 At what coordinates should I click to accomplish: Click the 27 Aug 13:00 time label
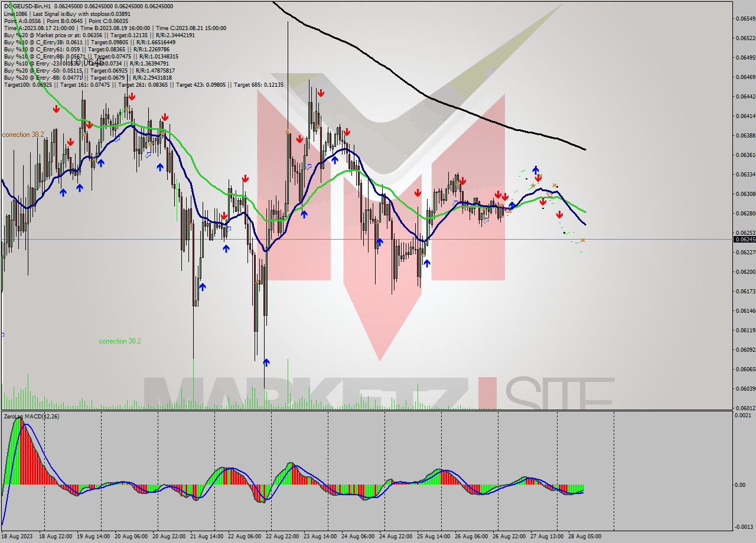pos(547,537)
